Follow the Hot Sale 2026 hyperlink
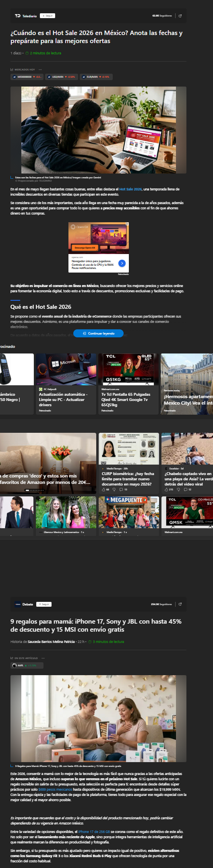The image size is (213, 868). pos(130,189)
